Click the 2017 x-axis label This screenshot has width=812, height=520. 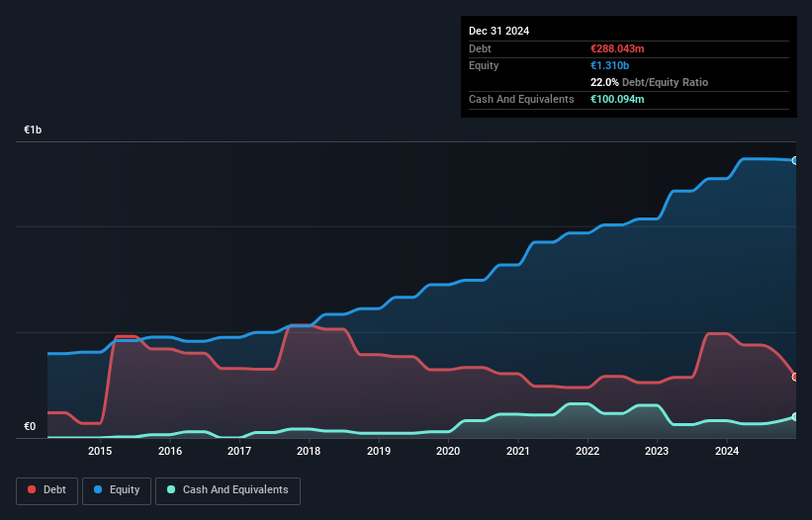click(239, 451)
